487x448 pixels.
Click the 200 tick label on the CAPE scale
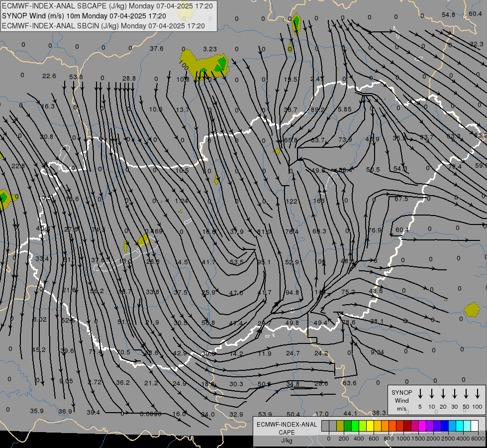[344, 439]
